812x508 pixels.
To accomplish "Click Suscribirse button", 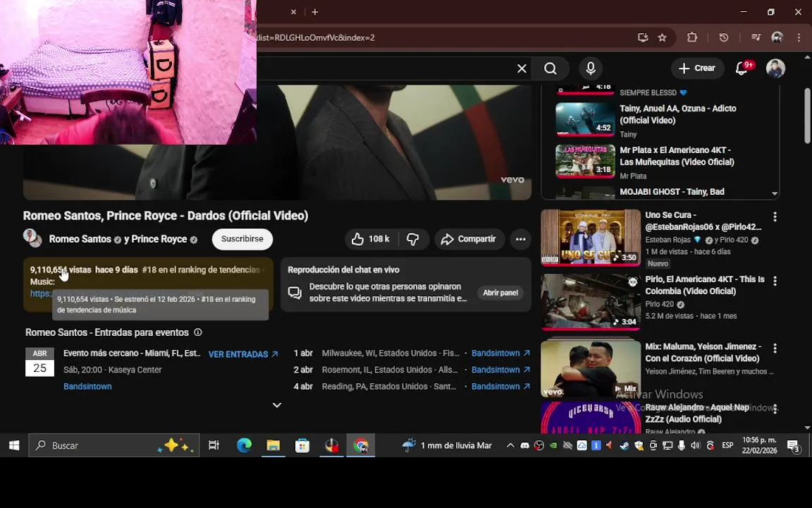I will pyautogui.click(x=242, y=239).
